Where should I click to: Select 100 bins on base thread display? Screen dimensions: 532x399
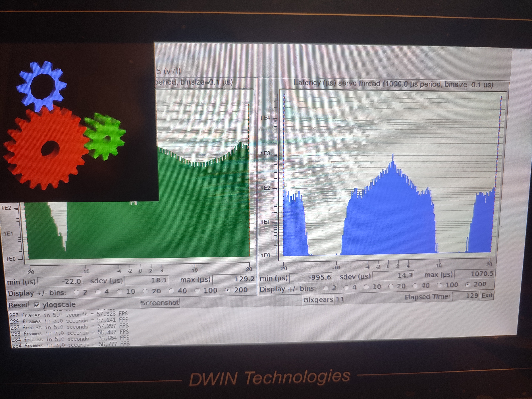(x=197, y=290)
